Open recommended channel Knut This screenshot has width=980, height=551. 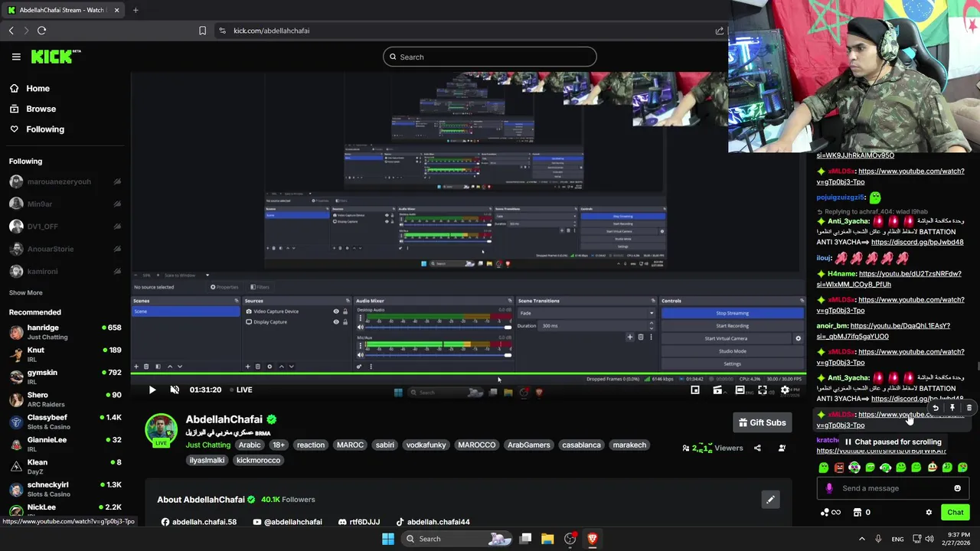point(65,354)
